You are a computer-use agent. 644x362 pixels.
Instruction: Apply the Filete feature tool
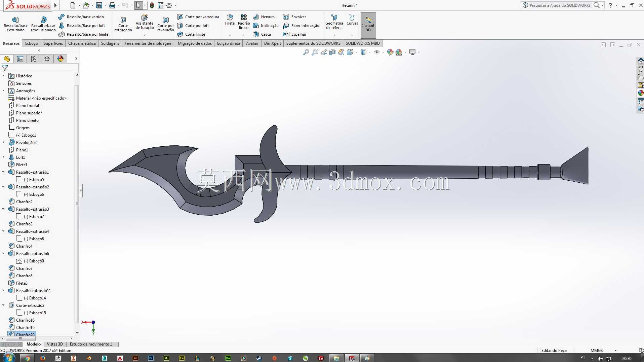pos(230,20)
